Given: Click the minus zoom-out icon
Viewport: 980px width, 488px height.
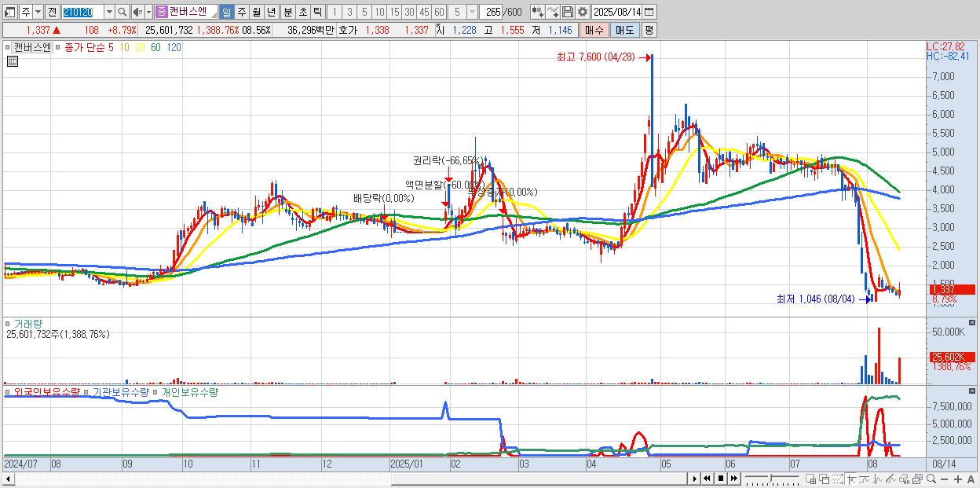Looking at the screenshot, I should coord(944,479).
